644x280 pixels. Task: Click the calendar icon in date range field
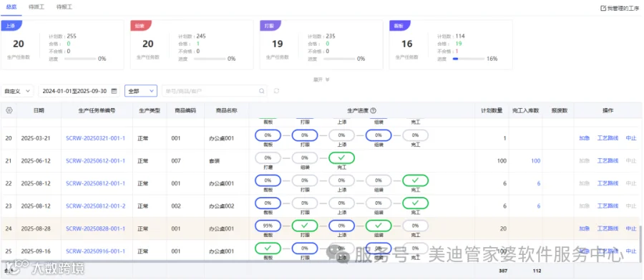click(x=114, y=91)
